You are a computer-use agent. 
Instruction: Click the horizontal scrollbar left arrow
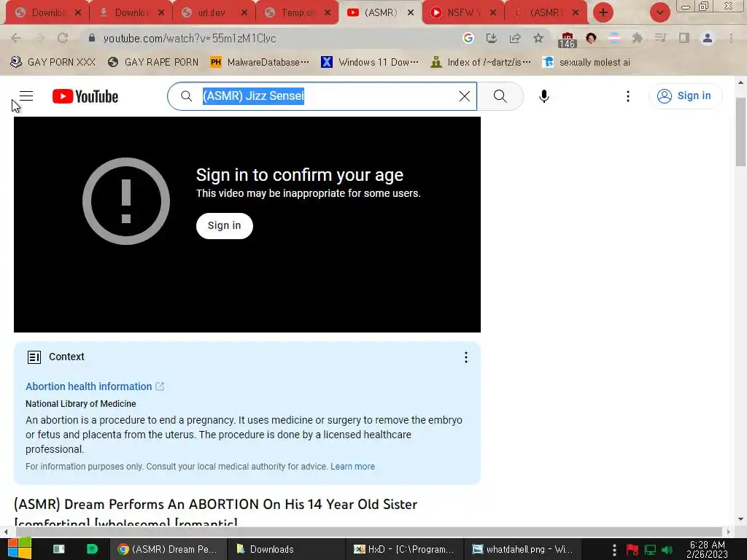[5, 532]
